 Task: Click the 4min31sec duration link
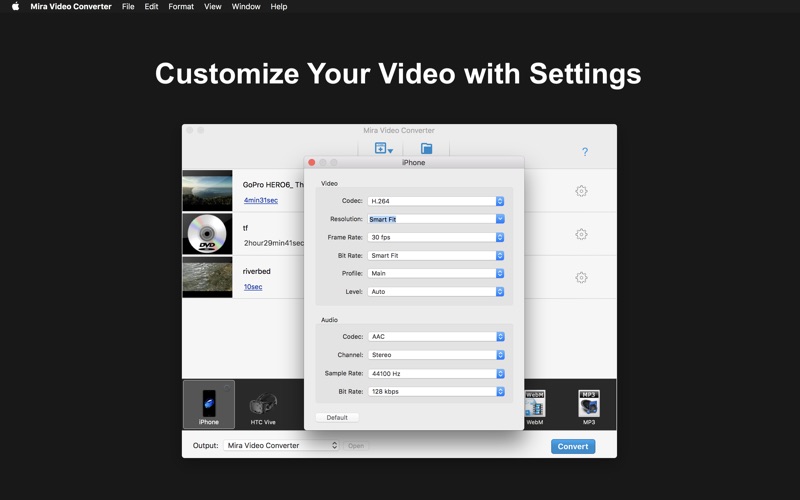tap(261, 200)
